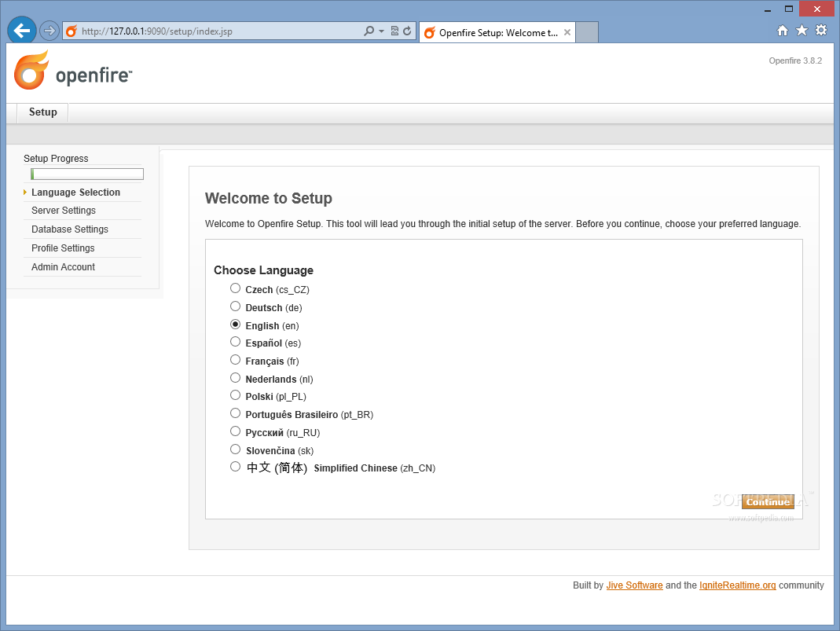Screen dimensions: 840x631
Task: Click the browser forward arrow button
Action: 50,31
